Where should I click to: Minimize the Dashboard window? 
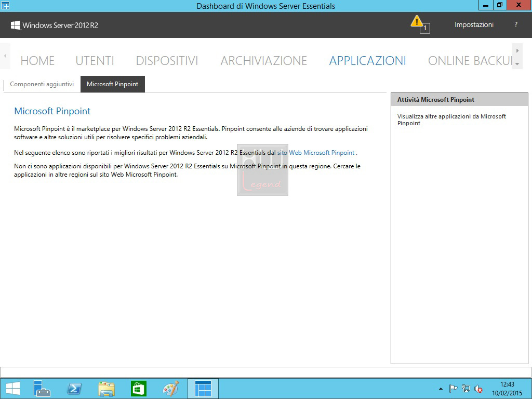(486, 5)
